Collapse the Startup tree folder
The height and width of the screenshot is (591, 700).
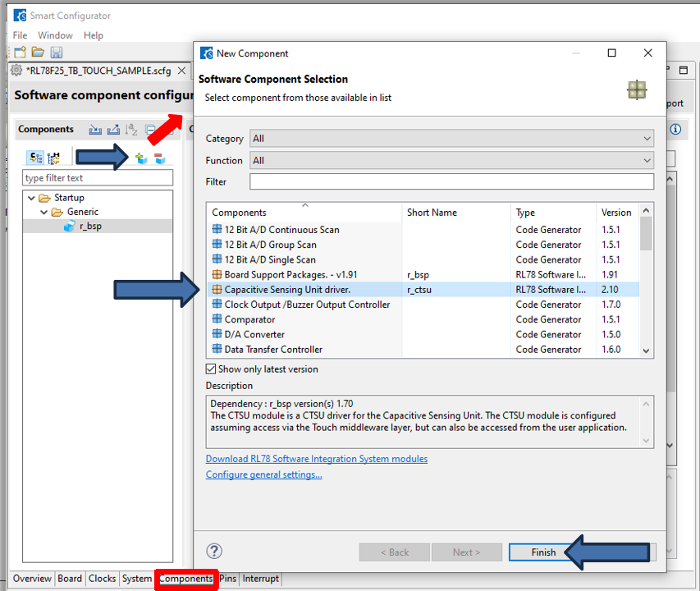(30, 198)
